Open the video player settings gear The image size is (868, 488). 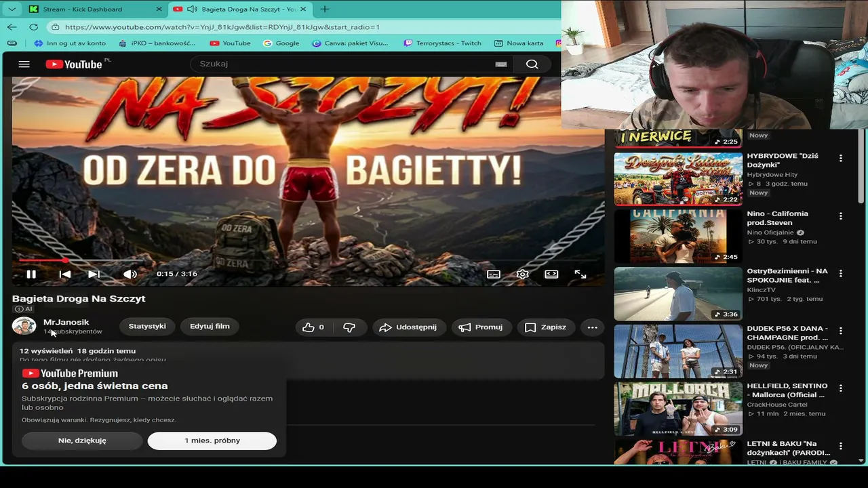(x=523, y=274)
